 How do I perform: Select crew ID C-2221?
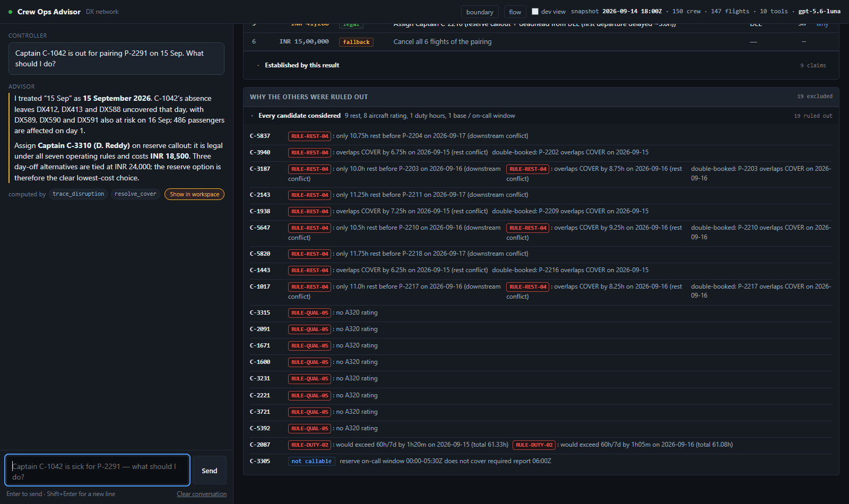pos(260,395)
